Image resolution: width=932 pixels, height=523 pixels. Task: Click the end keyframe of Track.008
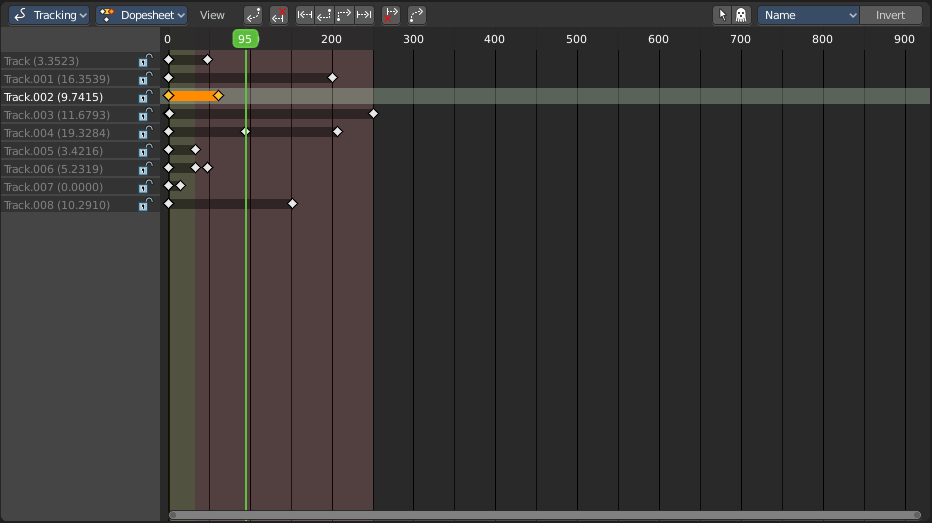pos(292,203)
